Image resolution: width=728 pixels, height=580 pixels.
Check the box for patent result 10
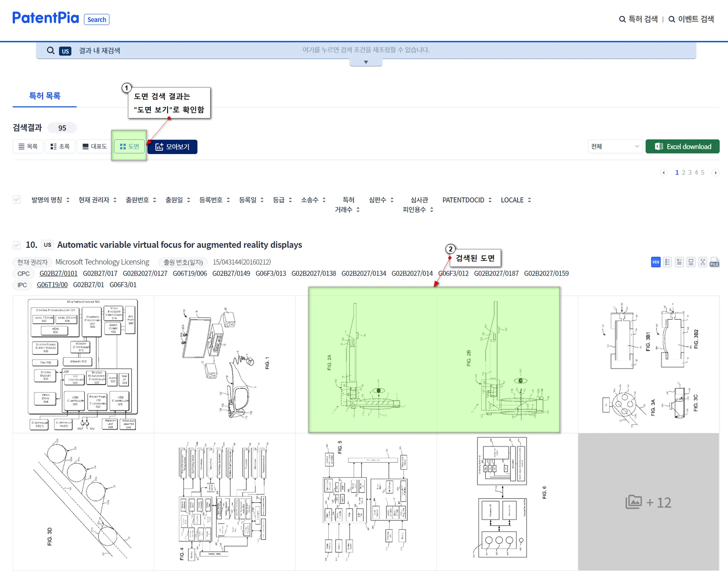coord(17,245)
